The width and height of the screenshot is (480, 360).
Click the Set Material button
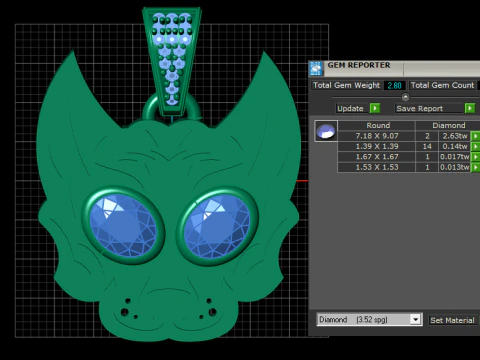pos(452,320)
